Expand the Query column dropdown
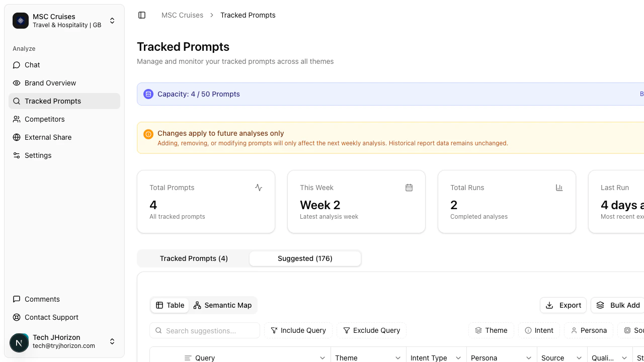Viewport: 644px width, 362px height. (x=323, y=357)
